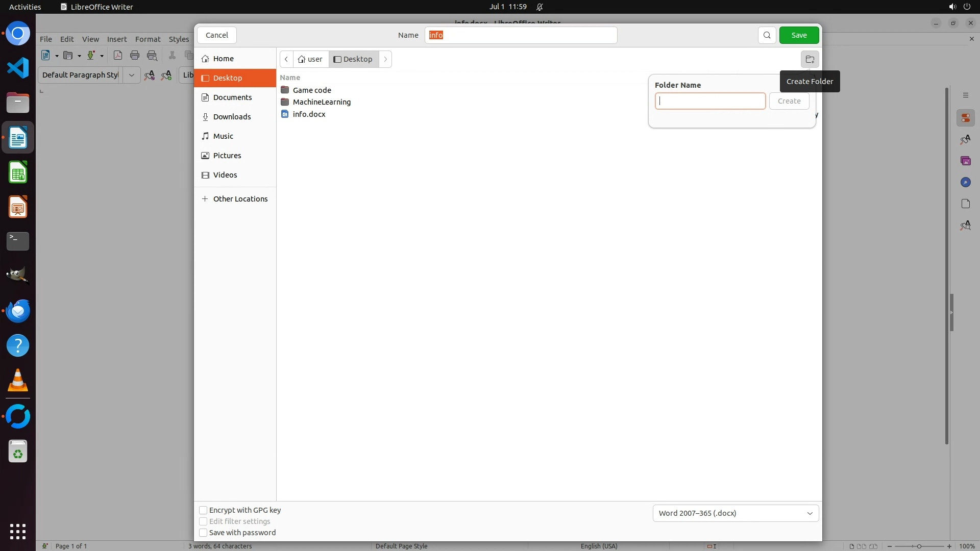980x551 pixels.
Task: Open the Gallery sidebar panel icon
Action: click(965, 161)
